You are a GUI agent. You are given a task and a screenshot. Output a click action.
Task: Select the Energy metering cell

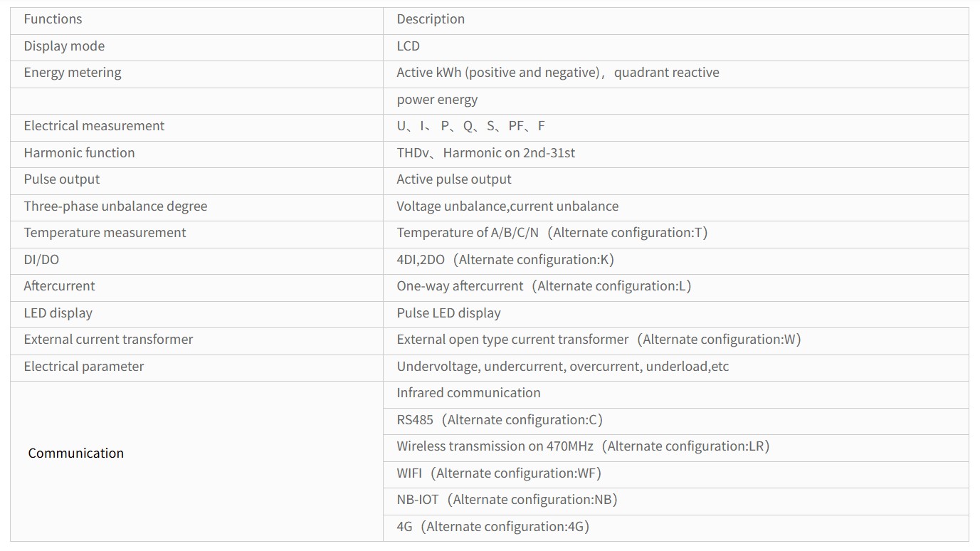click(x=196, y=74)
